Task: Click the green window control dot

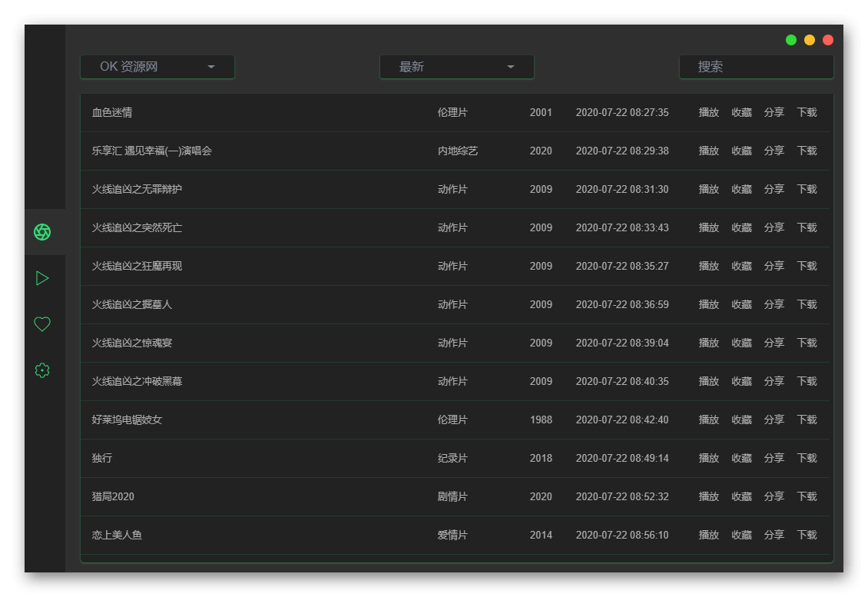Action: 791,40
